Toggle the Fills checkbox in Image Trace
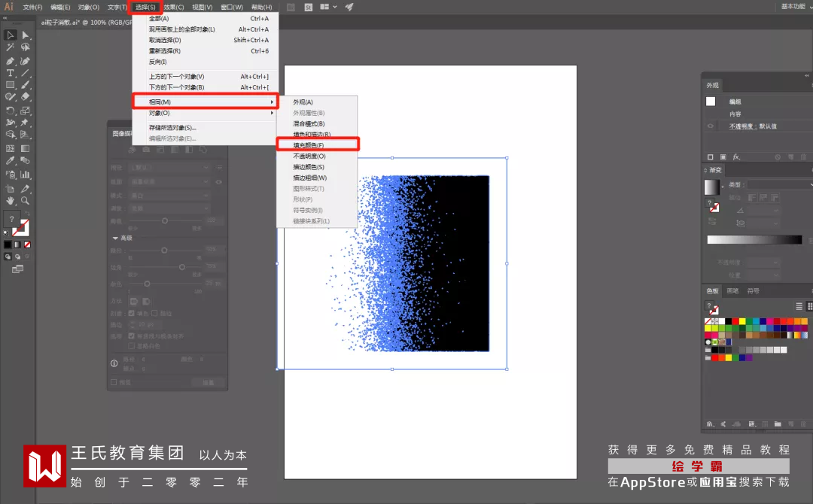This screenshot has width=813, height=504. pos(131,314)
